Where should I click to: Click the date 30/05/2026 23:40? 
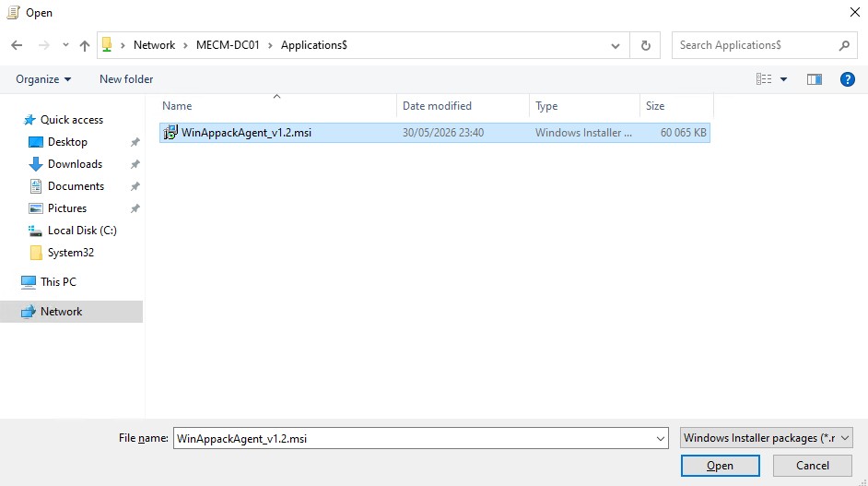tap(443, 133)
